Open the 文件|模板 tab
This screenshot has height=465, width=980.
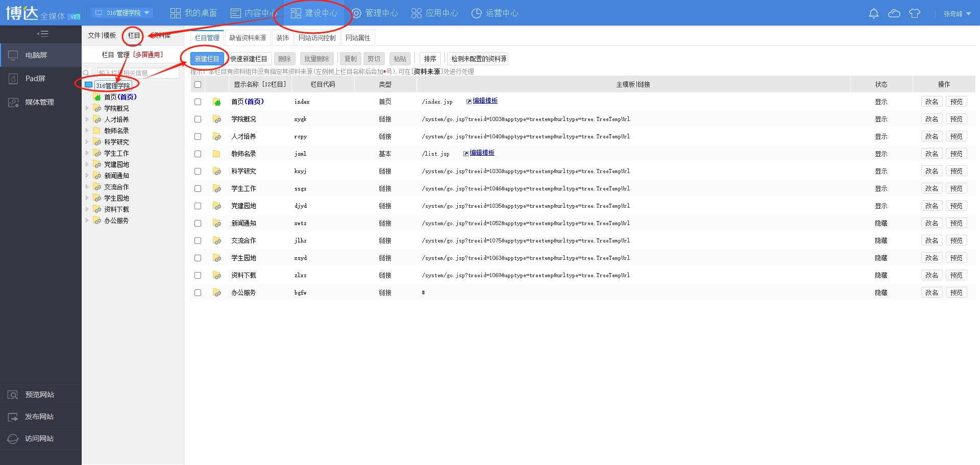click(102, 35)
